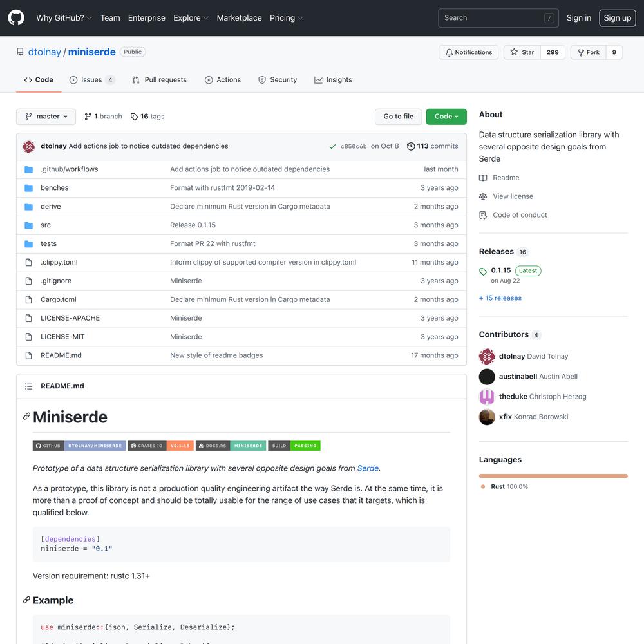Click the folder icon for tests

[29, 243]
